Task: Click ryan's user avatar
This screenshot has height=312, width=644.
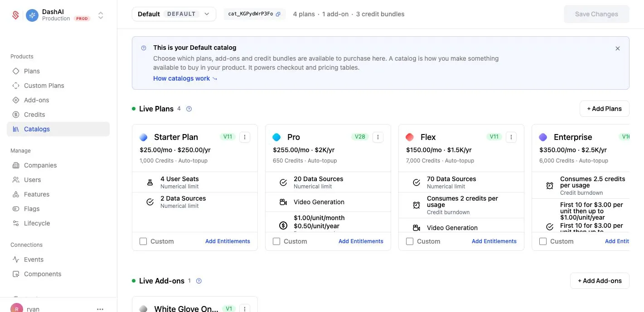Action: click(17, 308)
